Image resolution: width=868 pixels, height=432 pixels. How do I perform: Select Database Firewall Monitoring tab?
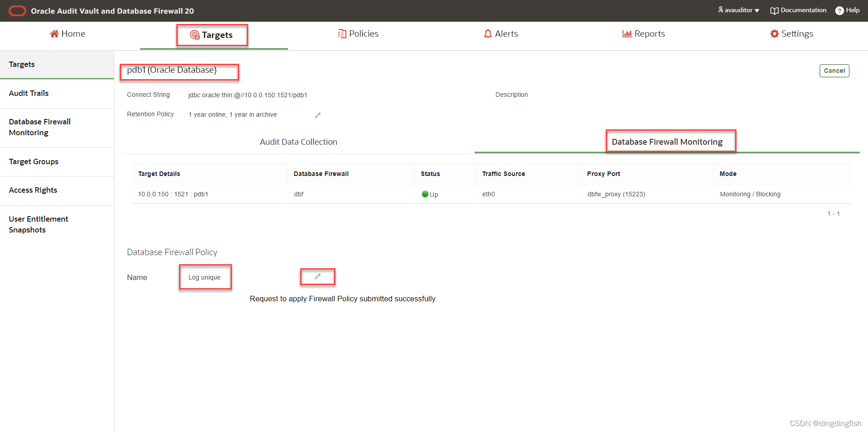coord(667,142)
